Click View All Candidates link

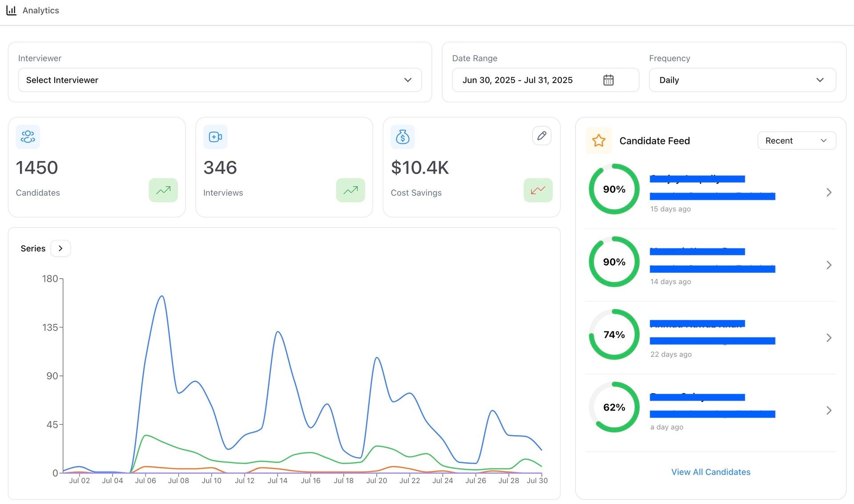pos(710,472)
